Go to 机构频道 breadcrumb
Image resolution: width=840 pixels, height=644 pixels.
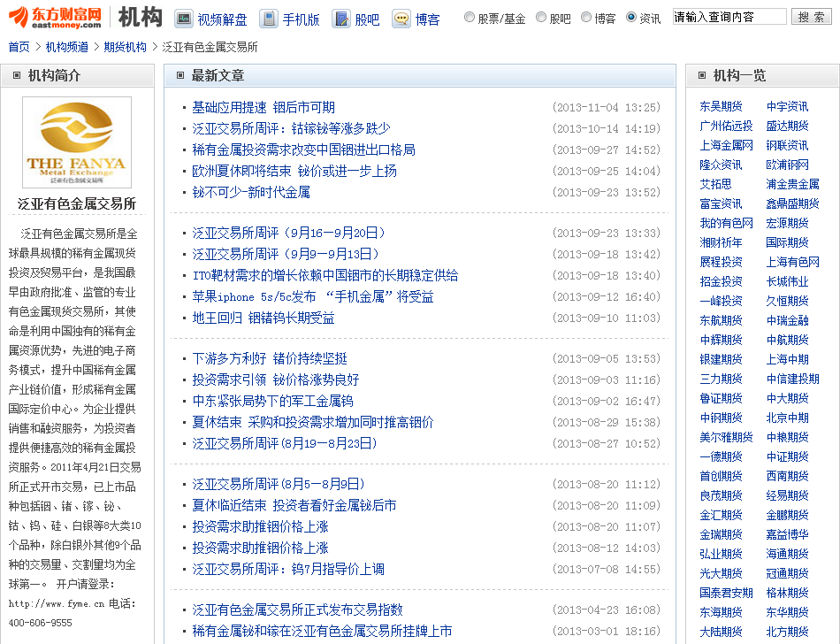coord(67,47)
